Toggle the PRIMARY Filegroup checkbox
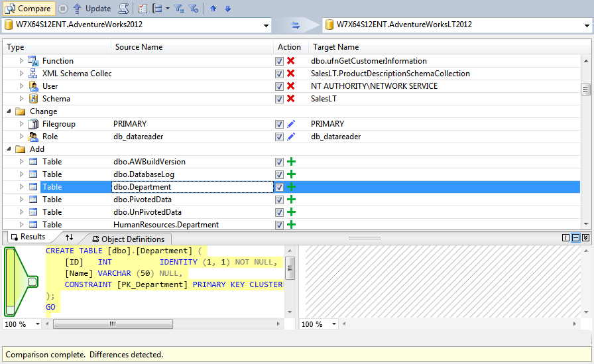The image size is (594, 364). click(279, 124)
